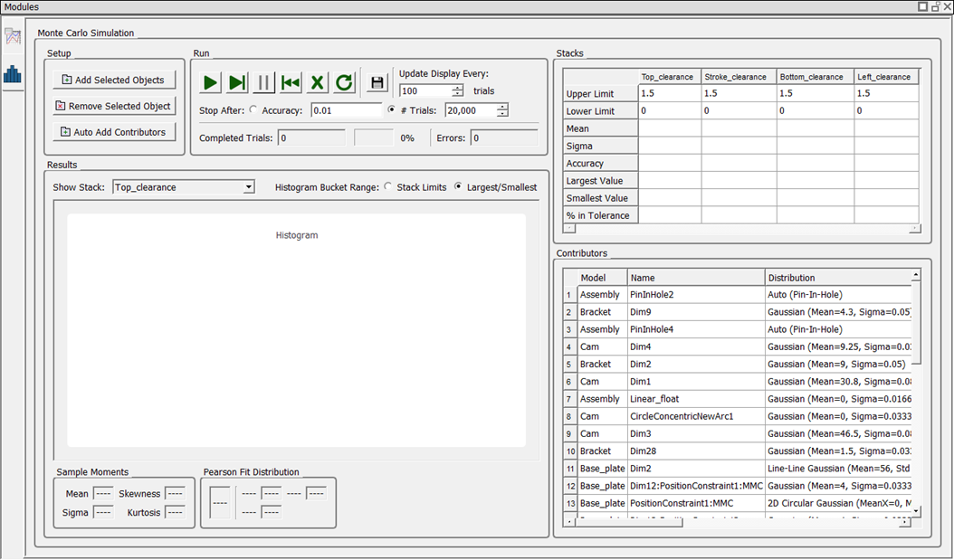Viewport: 954px width, 560px height.
Task: Save results using the floppy disk icon
Action: pos(377,83)
